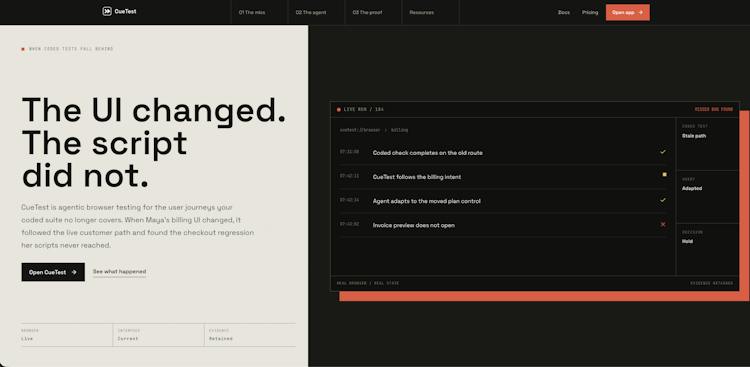Click the 'did not.' headline line

[x=85, y=176]
